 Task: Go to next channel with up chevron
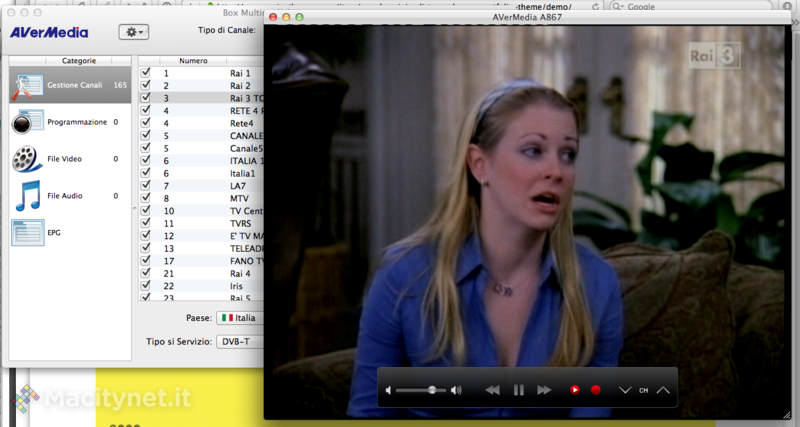(x=663, y=390)
